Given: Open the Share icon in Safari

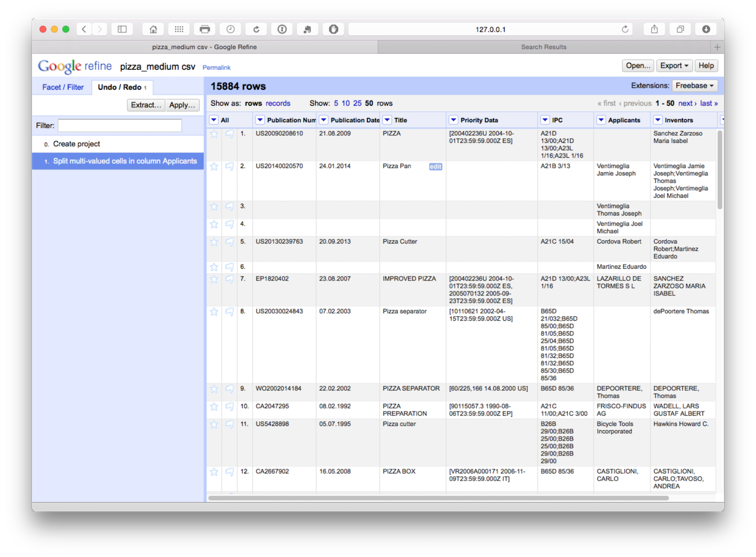Looking at the screenshot, I should (654, 29).
